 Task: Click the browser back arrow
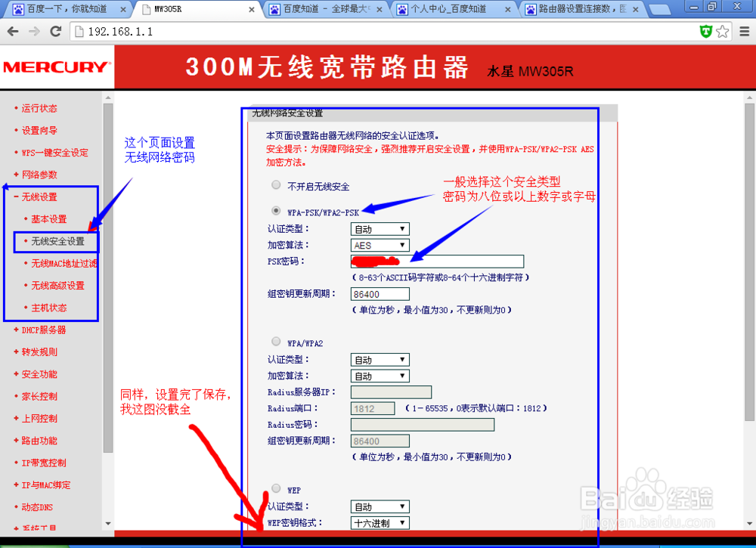[13, 31]
